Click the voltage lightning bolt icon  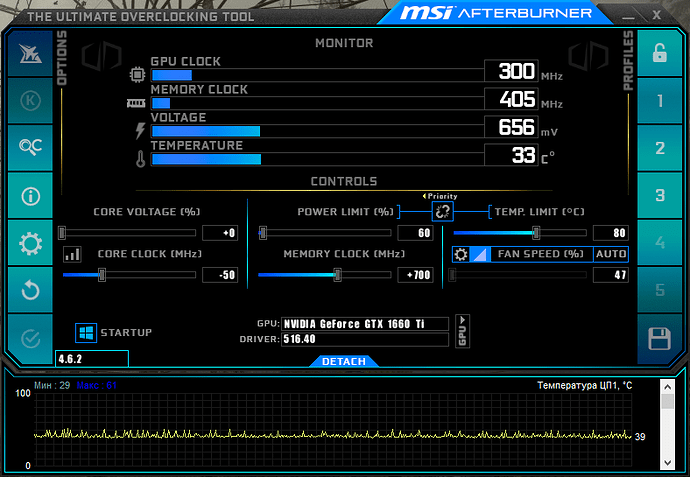pyautogui.click(x=140, y=131)
